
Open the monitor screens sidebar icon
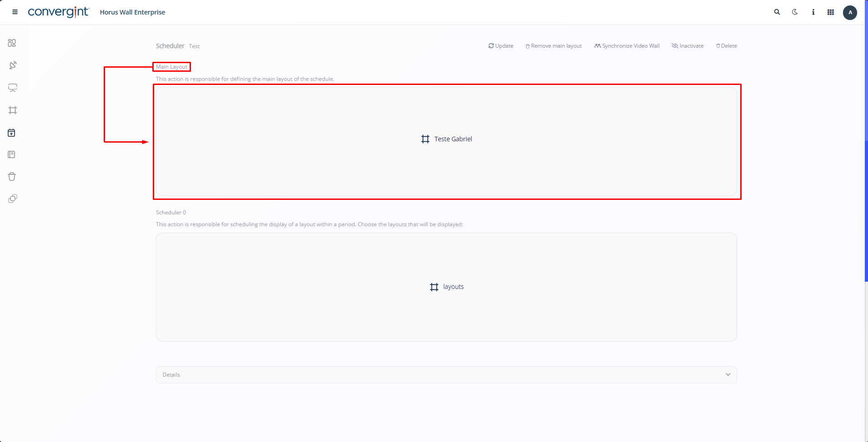point(13,88)
